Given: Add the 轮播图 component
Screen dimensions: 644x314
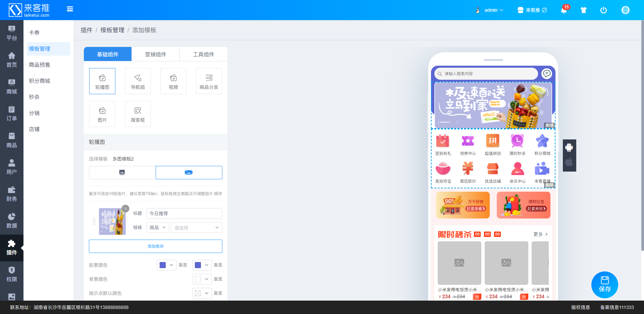Looking at the screenshot, I should coord(102,81).
